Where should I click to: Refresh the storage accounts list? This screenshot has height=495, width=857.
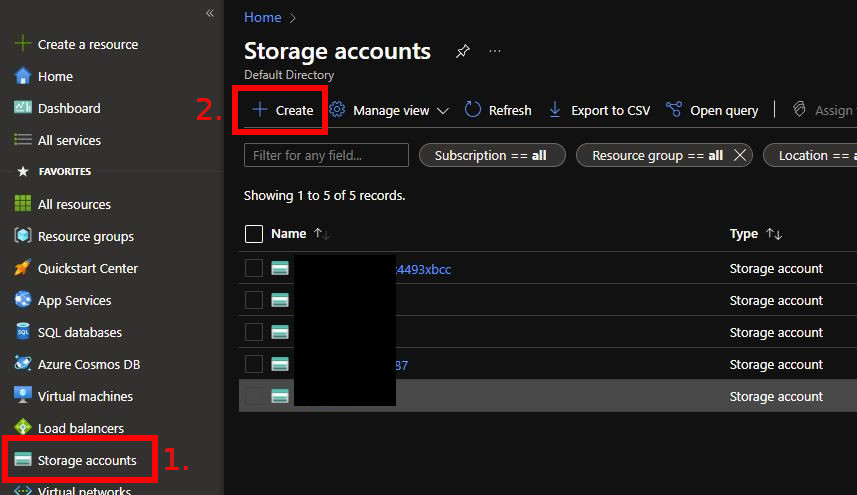(498, 110)
